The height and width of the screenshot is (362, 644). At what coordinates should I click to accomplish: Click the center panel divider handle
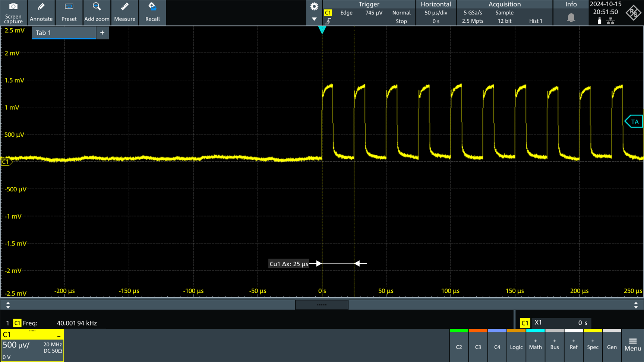tap(322, 305)
